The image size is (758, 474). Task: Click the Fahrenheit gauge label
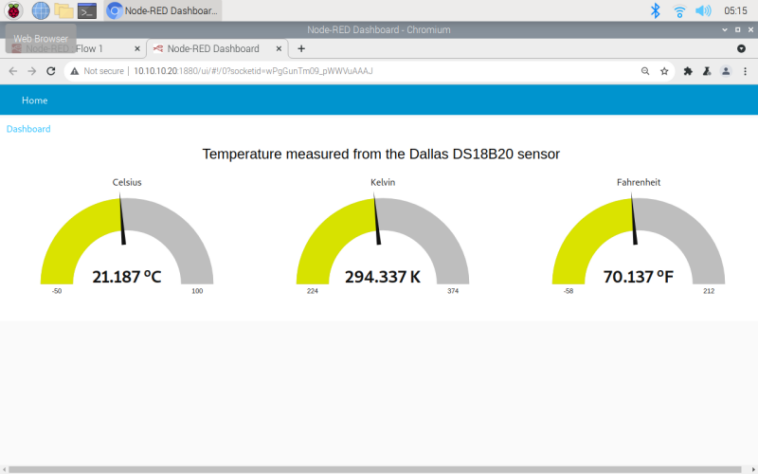[638, 182]
